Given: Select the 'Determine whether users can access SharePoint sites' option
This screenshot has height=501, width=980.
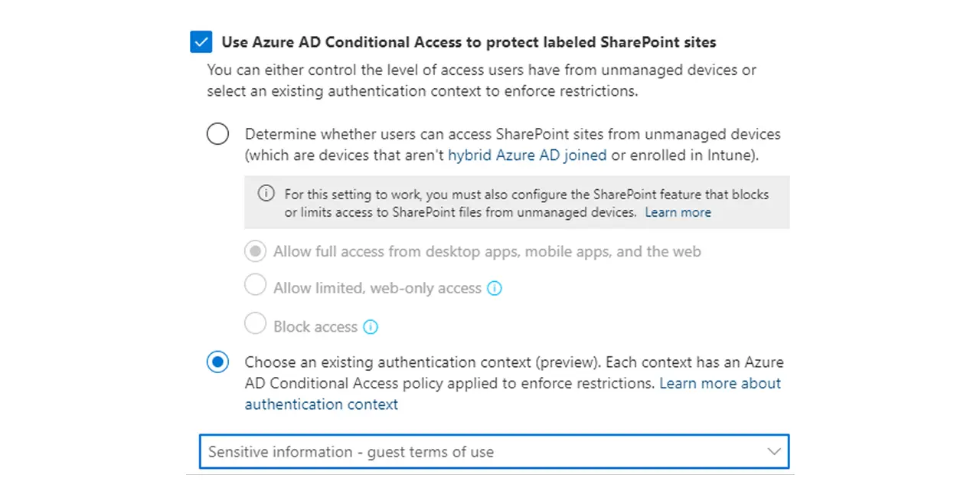Looking at the screenshot, I should 217,133.
